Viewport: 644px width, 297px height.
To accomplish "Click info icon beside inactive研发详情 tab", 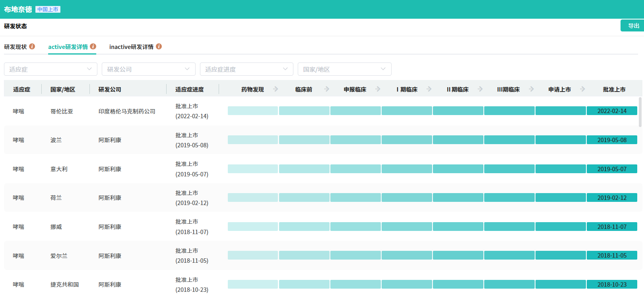I will pos(159,47).
